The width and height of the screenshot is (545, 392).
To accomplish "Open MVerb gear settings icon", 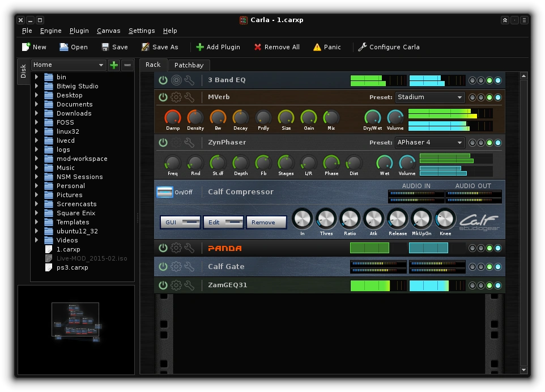I will [176, 97].
